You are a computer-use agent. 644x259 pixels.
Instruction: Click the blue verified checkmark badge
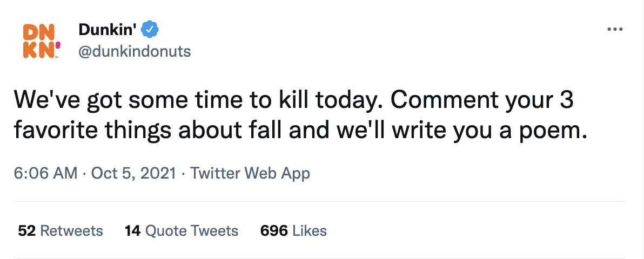click(149, 29)
